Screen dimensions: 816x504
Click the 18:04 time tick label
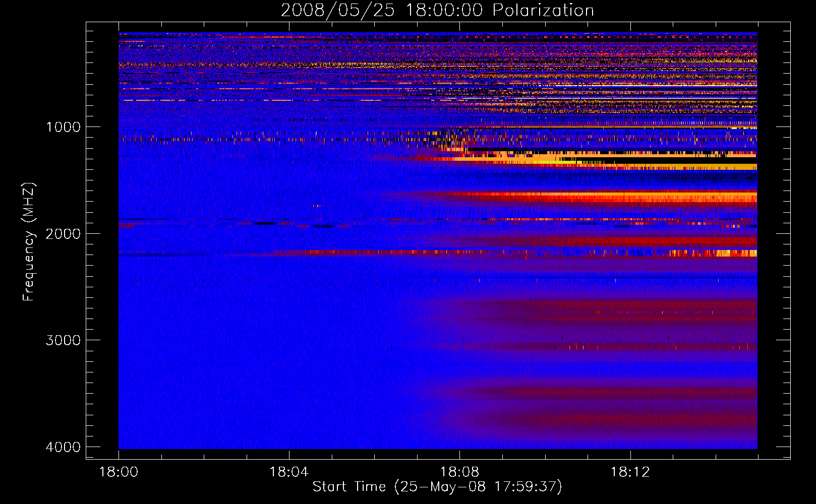click(289, 472)
